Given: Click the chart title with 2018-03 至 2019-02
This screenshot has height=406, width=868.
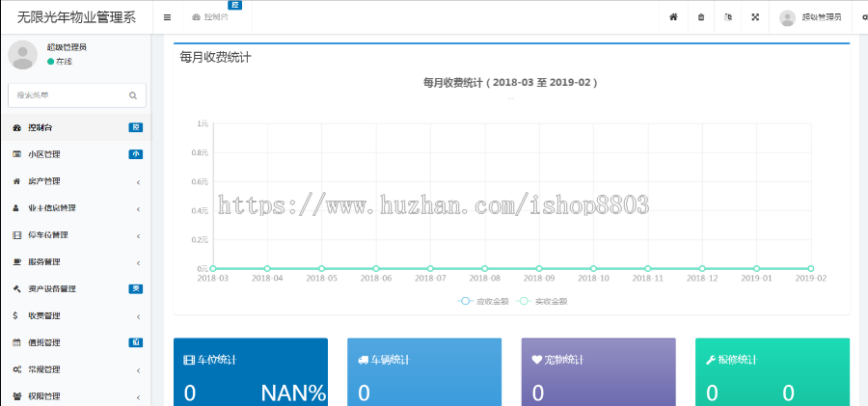Looking at the screenshot, I should pos(510,83).
